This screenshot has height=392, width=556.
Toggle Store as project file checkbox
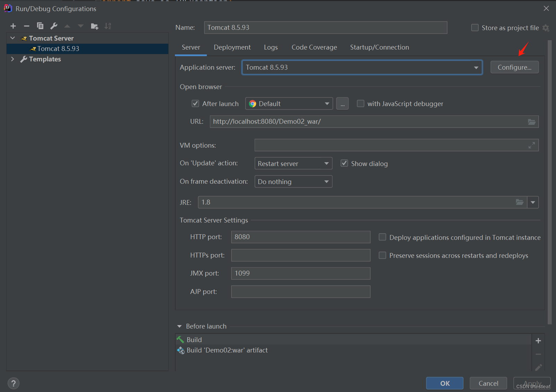click(x=475, y=28)
